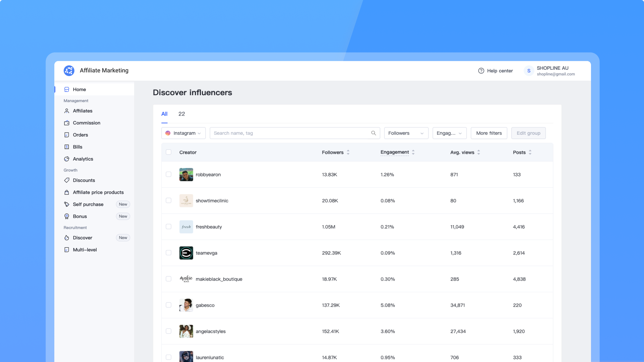644x362 pixels.
Task: Open Affiliates in the sidebar menu
Action: 83,111
